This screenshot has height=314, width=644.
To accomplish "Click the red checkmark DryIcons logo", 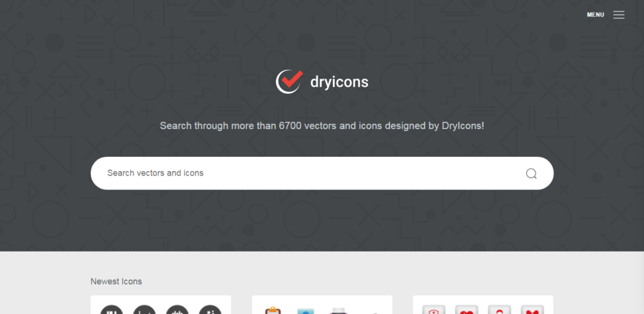I will tap(289, 81).
